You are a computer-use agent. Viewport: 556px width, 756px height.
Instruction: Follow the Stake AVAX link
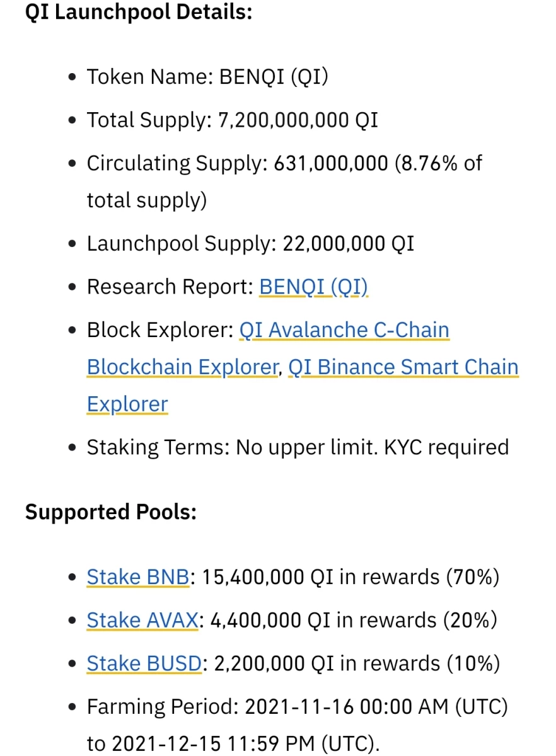(x=143, y=621)
